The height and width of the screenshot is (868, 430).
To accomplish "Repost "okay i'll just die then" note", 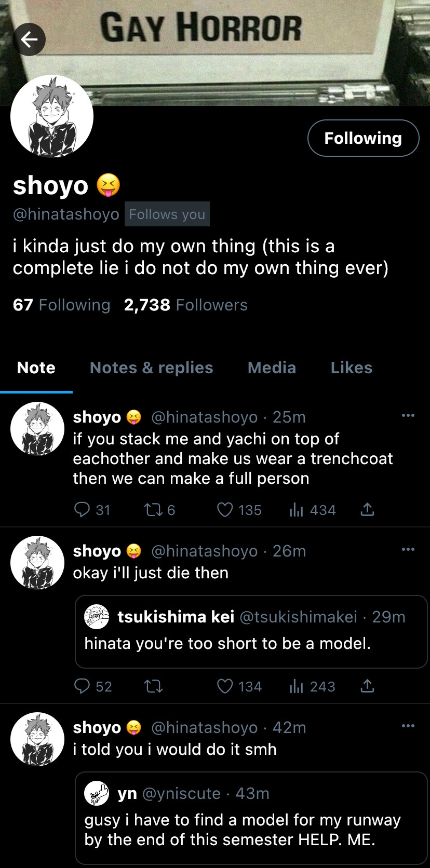I will point(153,686).
